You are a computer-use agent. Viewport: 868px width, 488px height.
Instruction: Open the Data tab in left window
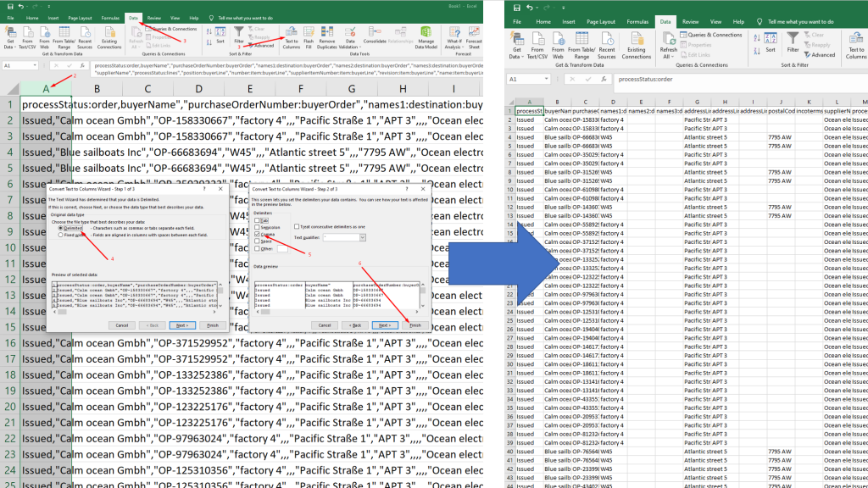tap(133, 19)
